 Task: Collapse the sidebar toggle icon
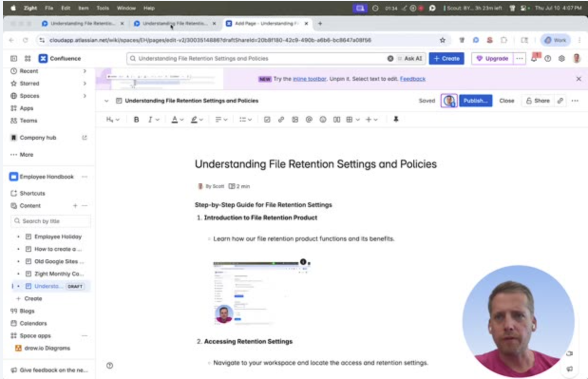[14, 58]
